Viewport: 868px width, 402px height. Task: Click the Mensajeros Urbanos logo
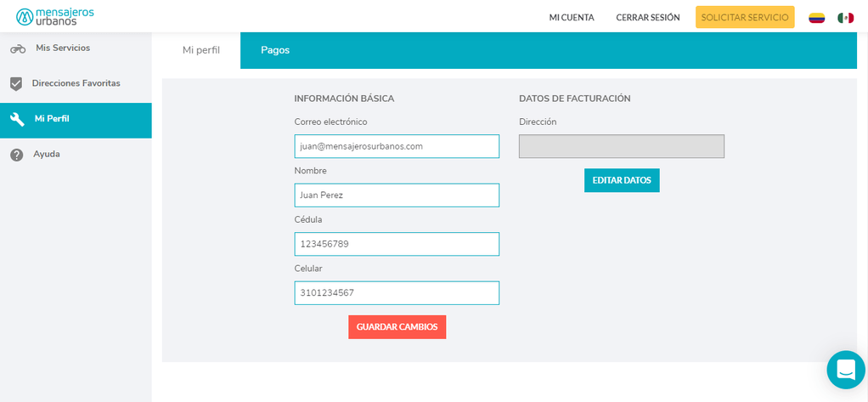point(54,16)
